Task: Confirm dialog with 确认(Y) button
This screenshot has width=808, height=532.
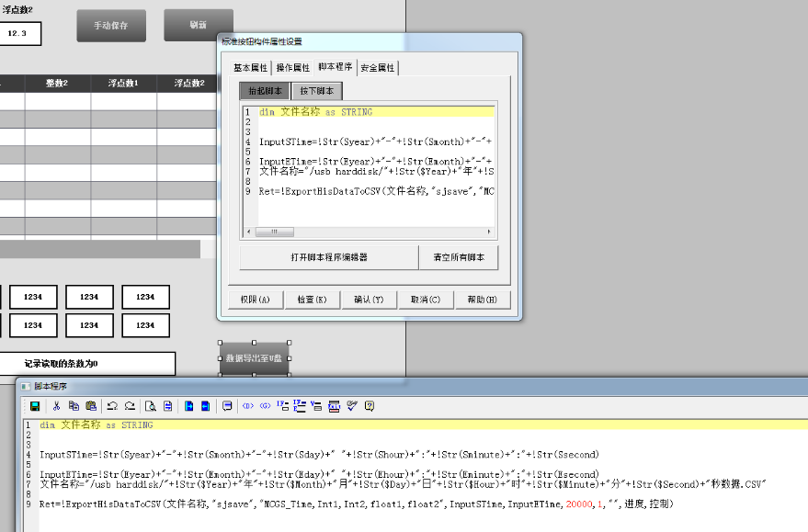Action: [x=369, y=300]
